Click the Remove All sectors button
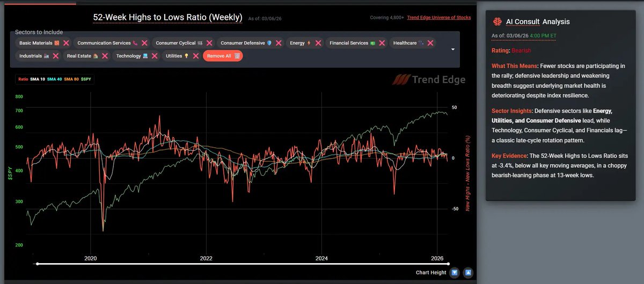 coord(223,56)
